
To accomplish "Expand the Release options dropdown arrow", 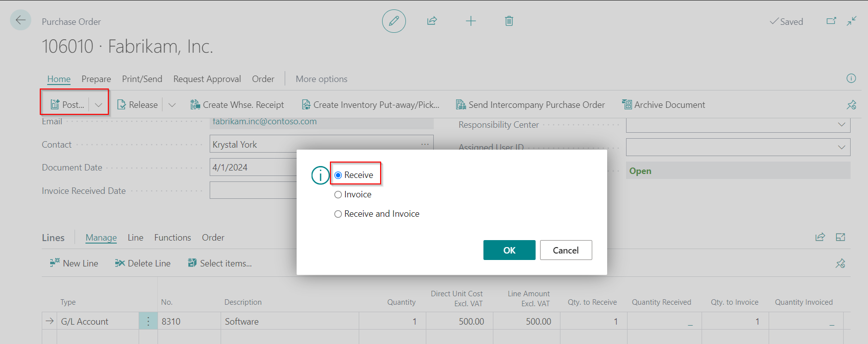I will [x=172, y=105].
